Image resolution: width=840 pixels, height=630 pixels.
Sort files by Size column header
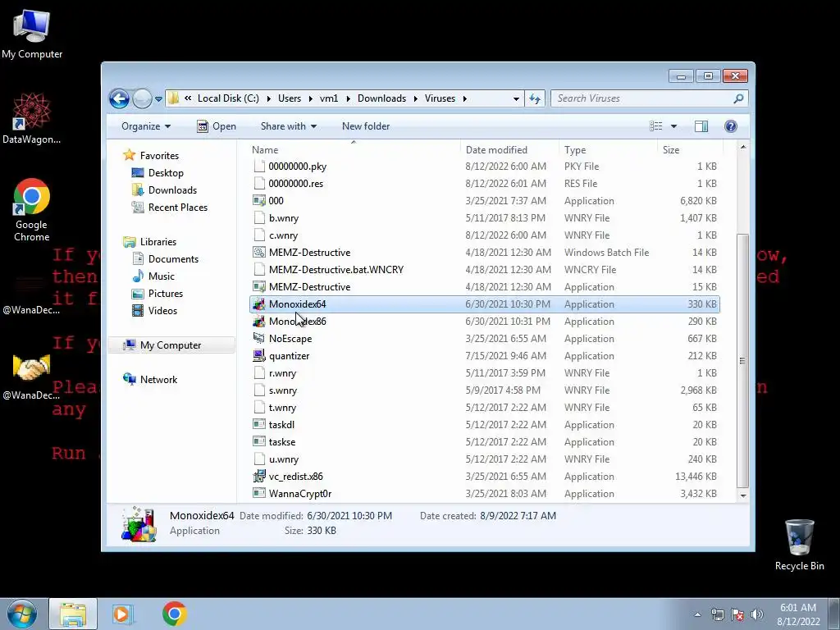pyautogui.click(x=689, y=150)
